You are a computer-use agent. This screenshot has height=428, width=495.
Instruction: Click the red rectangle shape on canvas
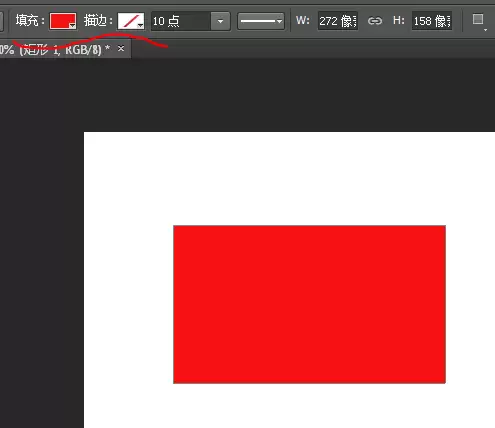(309, 304)
